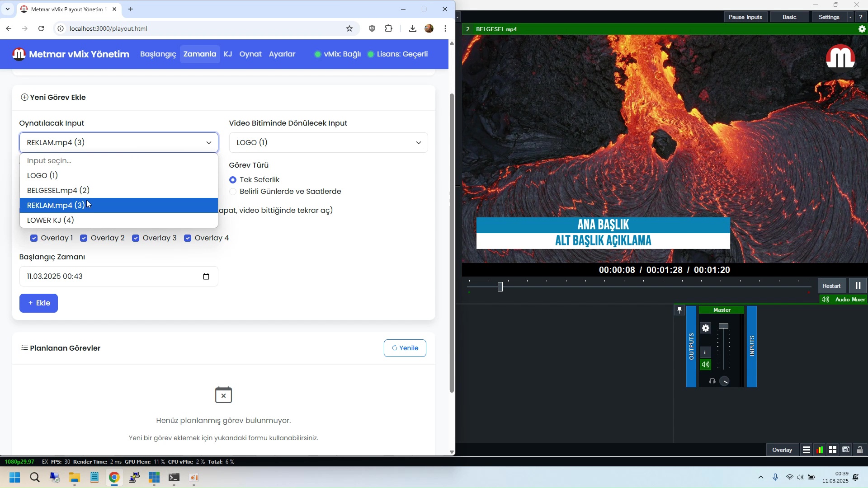Open the Video Bitiminde Dönülecek Input dropdown
Viewport: 868px width, 488px height.
329,143
